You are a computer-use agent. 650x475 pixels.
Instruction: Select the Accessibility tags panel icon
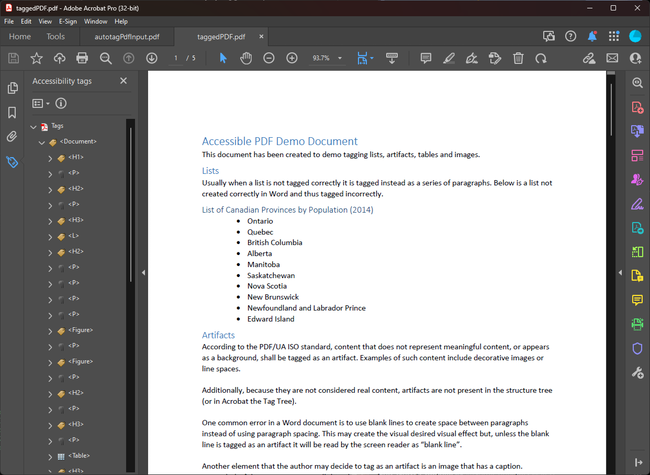[x=12, y=162]
